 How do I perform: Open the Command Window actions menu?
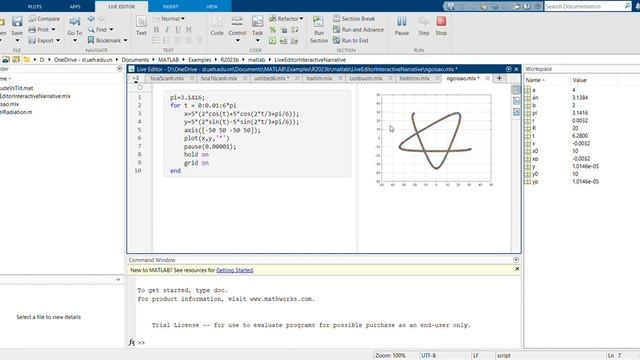coord(516,260)
